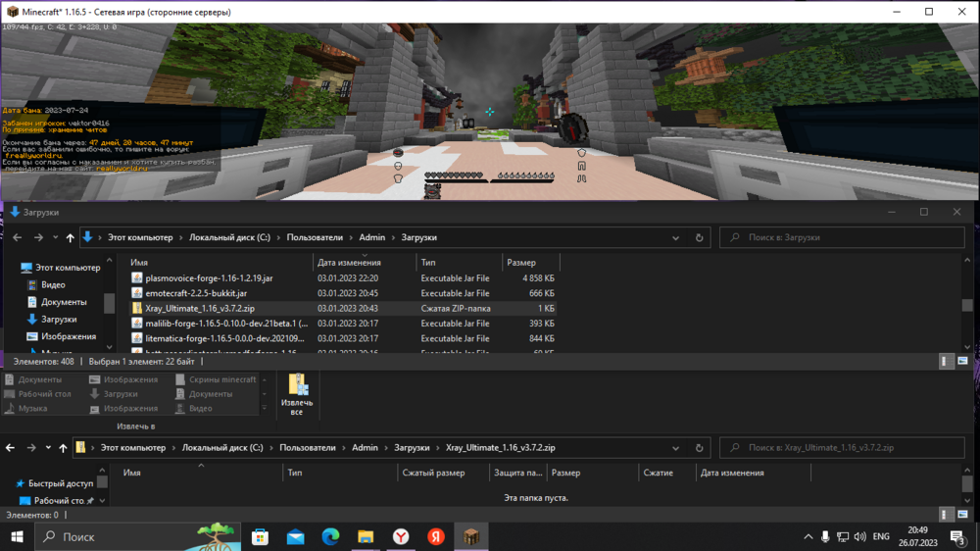Open the volume tray icon
Image resolution: width=980 pixels, height=551 pixels.
[860, 536]
